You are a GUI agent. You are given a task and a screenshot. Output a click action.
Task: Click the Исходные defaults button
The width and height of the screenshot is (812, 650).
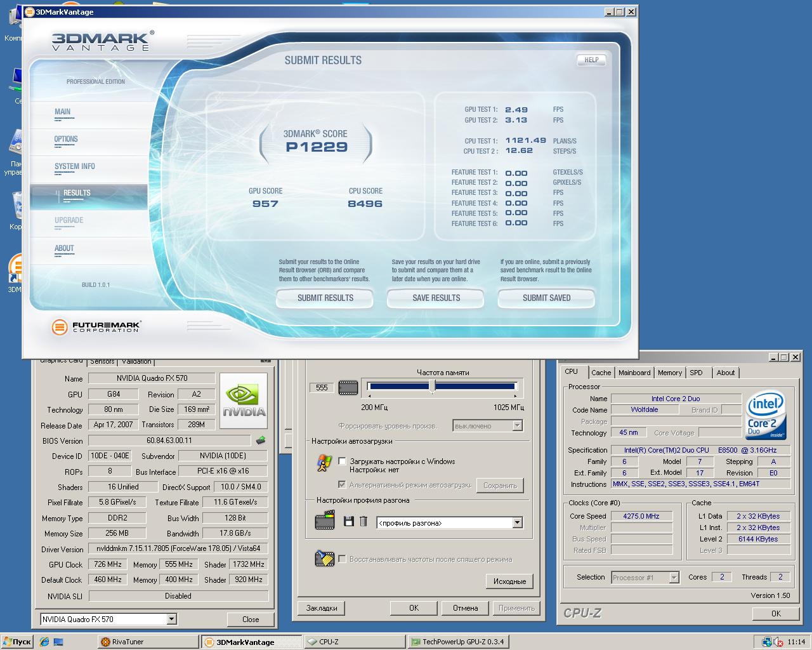pyautogui.click(x=509, y=581)
